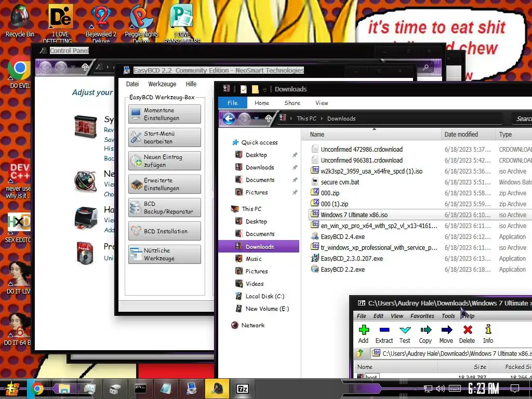Image resolution: width=532 pixels, height=399 pixels.
Task: Open the Share ribbon tab
Action: (x=292, y=103)
